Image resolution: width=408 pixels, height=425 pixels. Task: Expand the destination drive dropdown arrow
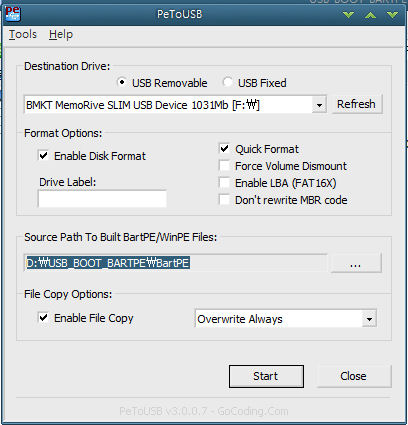coord(319,105)
